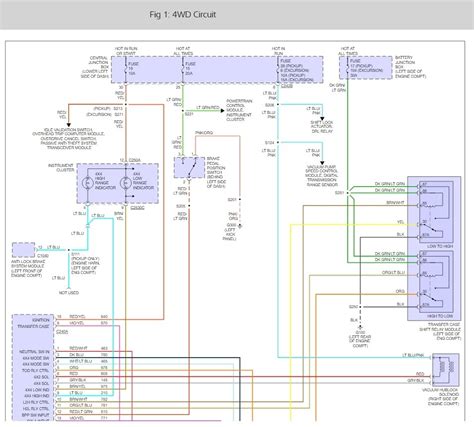Open the C2530C connector label
Screen dimensions: 474x427
[x=137, y=208]
